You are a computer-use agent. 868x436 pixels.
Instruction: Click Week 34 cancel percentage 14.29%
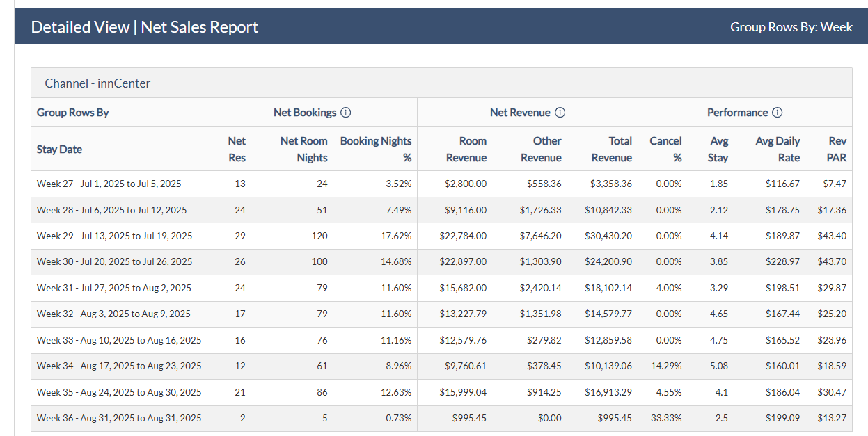(665, 366)
